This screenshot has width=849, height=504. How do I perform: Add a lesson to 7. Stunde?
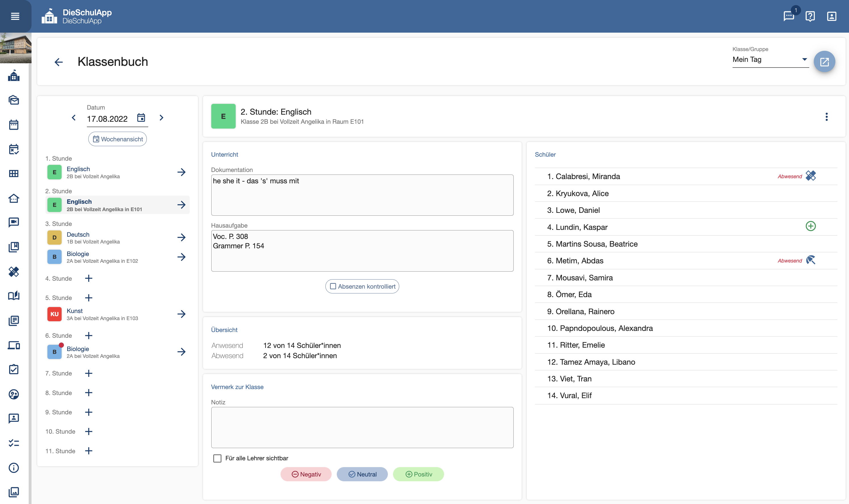point(89,373)
